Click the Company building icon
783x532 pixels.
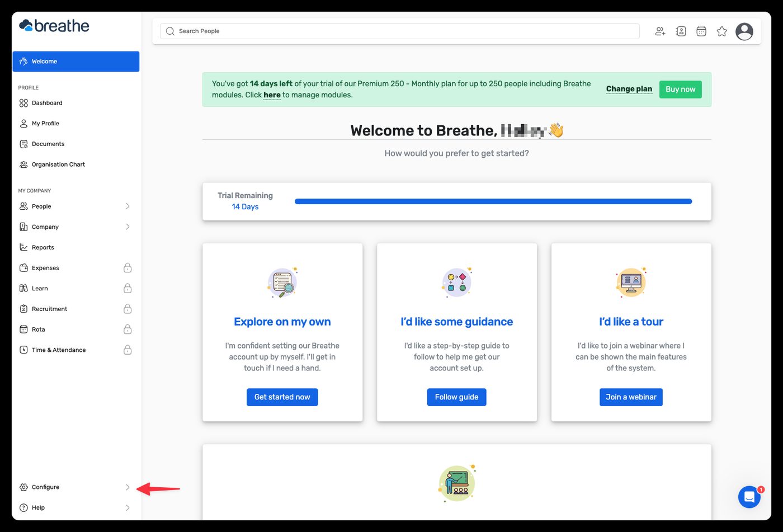click(x=23, y=227)
